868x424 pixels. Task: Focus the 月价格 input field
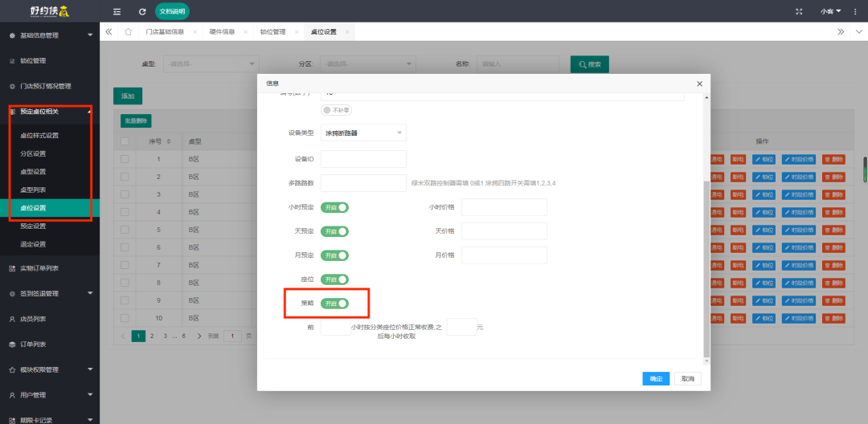pos(504,255)
